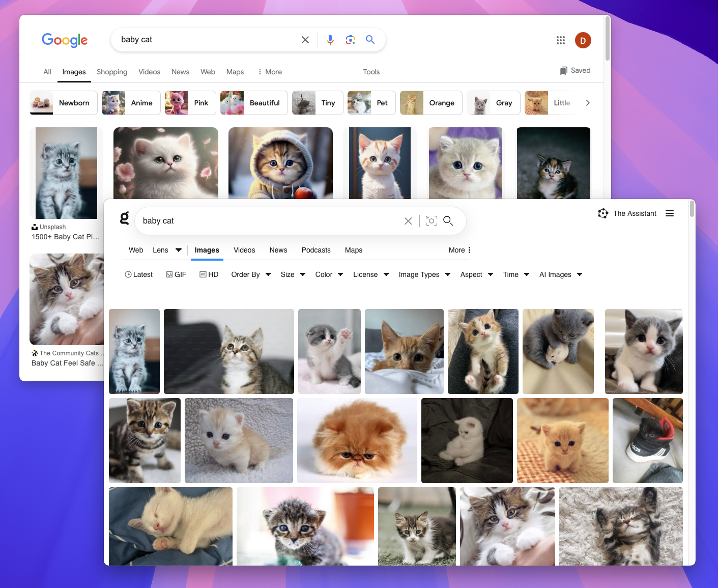Viewport: 718px width, 588px height.
Task: Open the DuckDuckGo hamburger menu
Action: [670, 213]
